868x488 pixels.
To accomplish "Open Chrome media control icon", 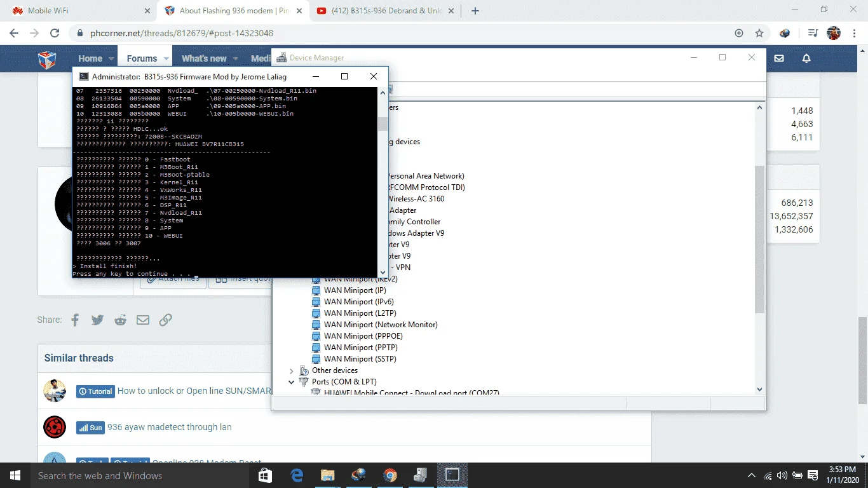I will [813, 33].
